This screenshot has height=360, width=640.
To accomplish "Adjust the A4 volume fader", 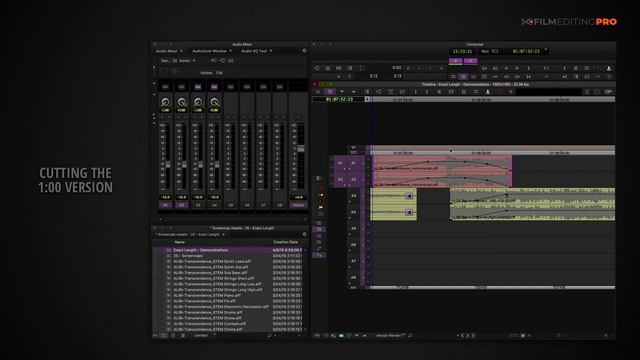I will (x=217, y=164).
